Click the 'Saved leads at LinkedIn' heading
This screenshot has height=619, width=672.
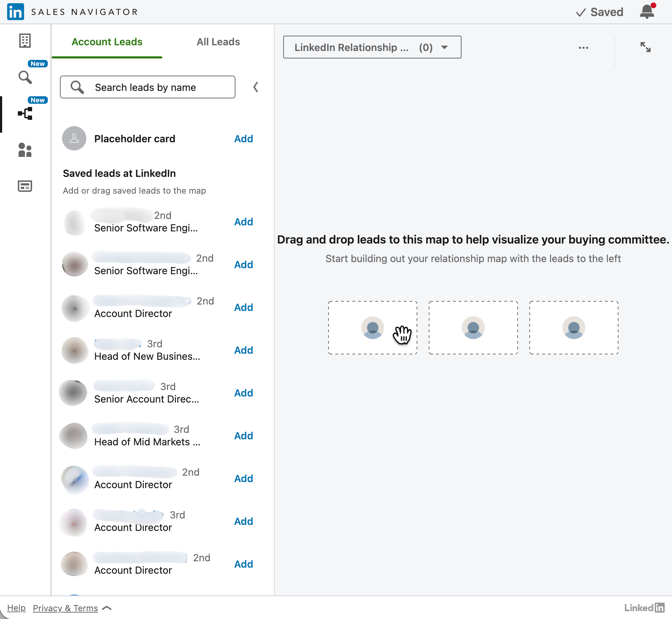[x=119, y=173]
